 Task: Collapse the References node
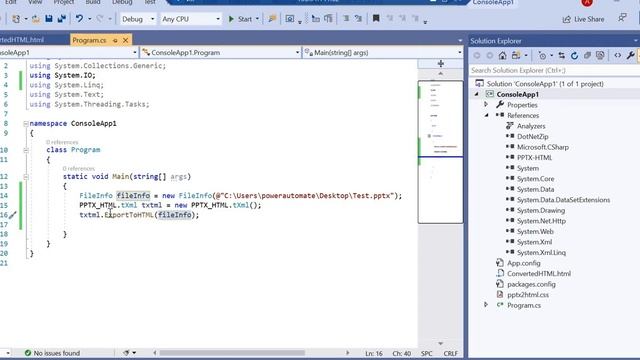(487, 116)
